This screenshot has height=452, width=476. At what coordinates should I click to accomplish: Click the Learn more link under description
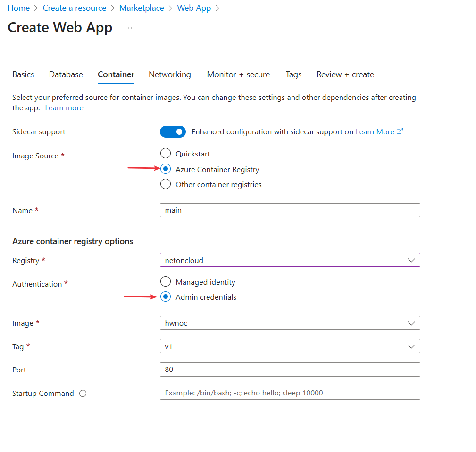tap(64, 108)
